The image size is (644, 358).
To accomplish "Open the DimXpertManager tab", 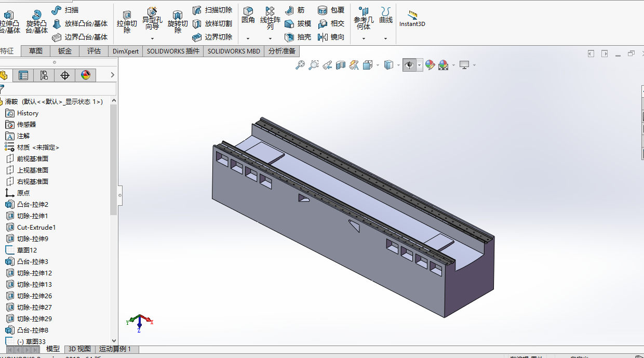I will 65,75.
